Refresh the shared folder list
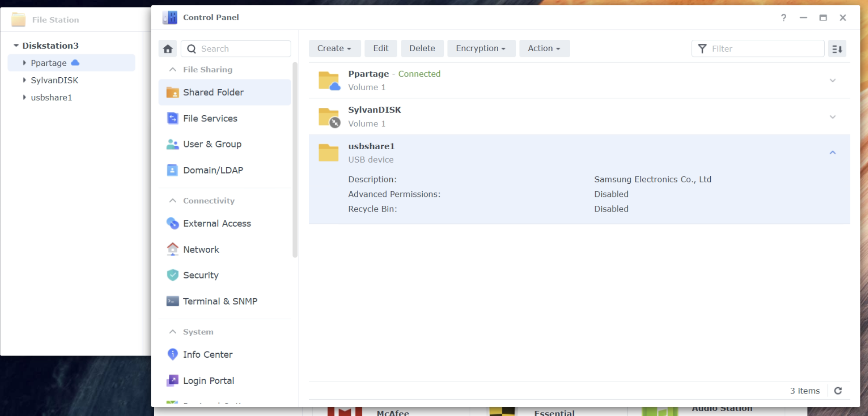 point(838,391)
